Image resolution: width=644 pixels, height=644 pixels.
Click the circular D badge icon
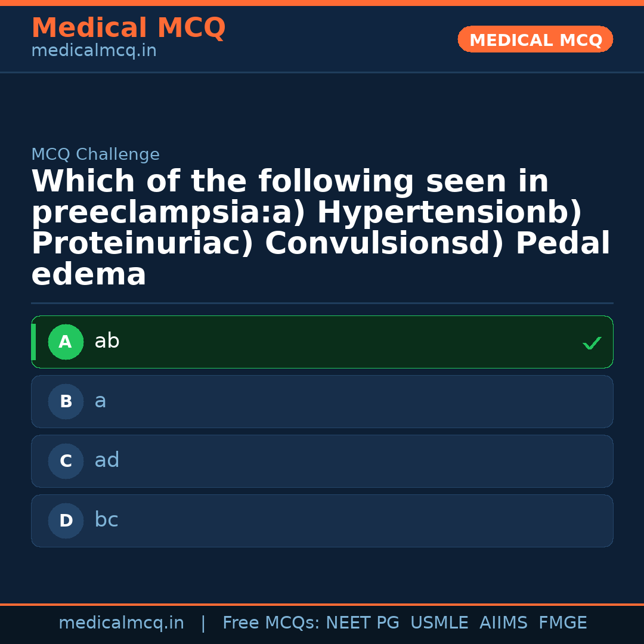66,520
